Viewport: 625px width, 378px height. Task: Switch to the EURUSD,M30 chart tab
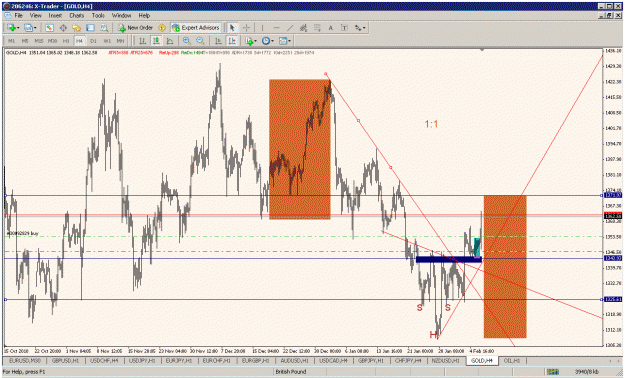[25, 360]
